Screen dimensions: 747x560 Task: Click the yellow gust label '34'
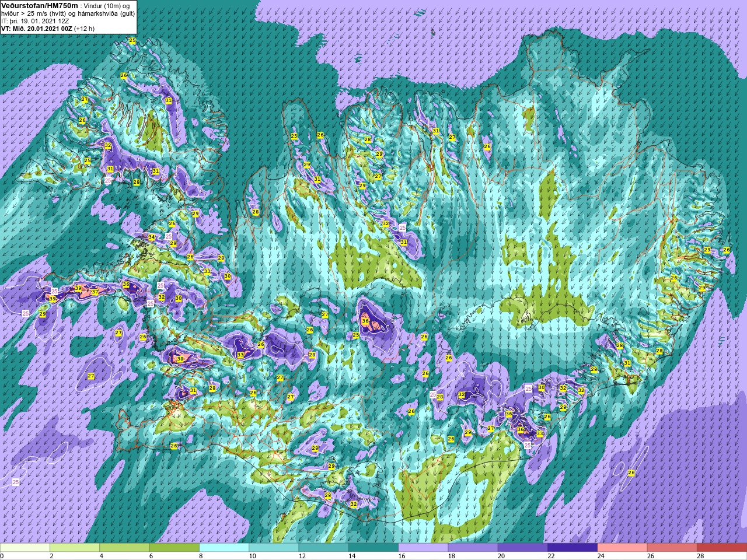click(152, 237)
